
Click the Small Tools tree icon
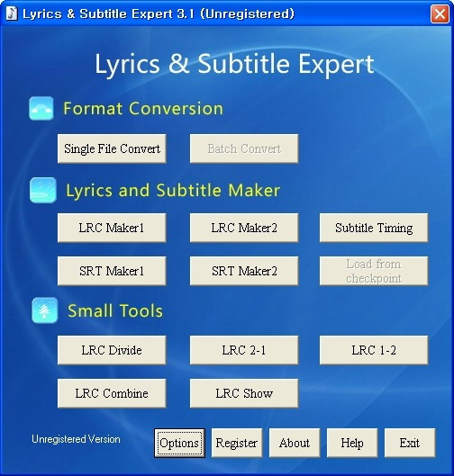click(x=45, y=310)
